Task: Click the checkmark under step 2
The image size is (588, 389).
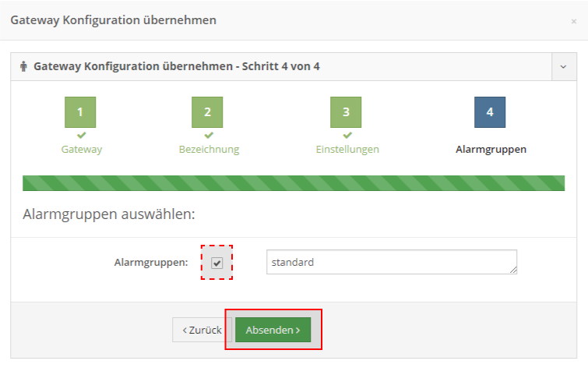Action: pyautogui.click(x=209, y=135)
